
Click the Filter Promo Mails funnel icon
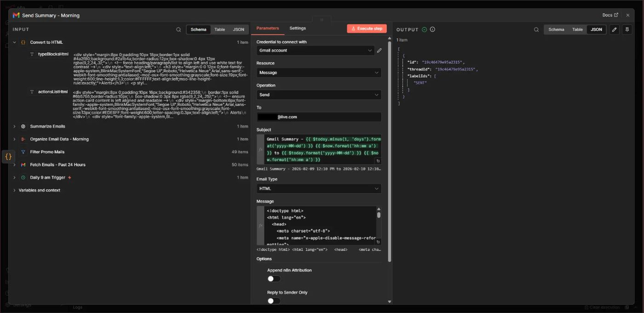tap(23, 152)
